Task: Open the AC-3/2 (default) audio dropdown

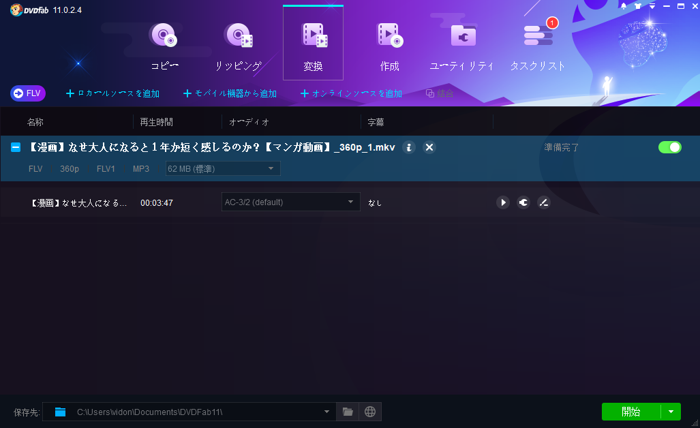Action: pos(291,202)
